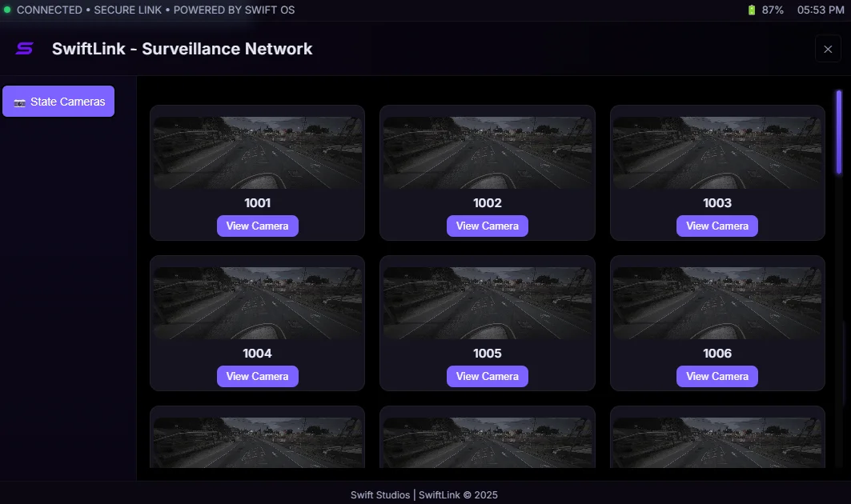Click View Camera for camera 1006

pos(717,376)
